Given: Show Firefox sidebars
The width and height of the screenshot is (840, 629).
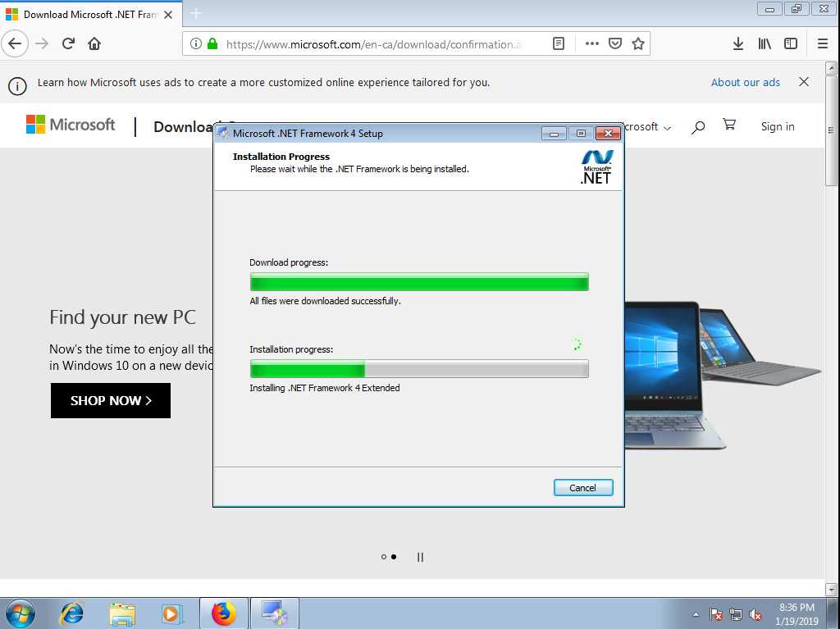Looking at the screenshot, I should tap(791, 44).
